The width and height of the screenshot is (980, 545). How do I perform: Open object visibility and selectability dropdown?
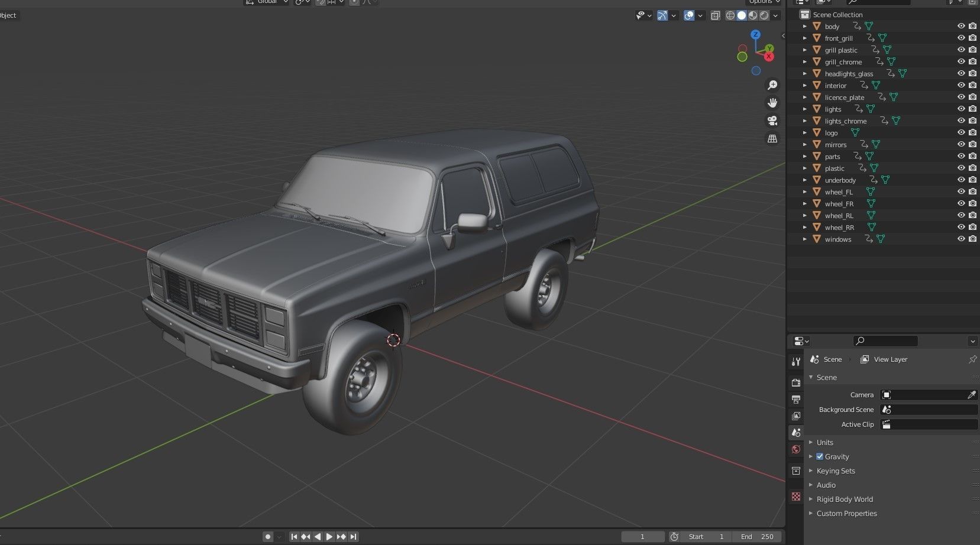click(643, 15)
